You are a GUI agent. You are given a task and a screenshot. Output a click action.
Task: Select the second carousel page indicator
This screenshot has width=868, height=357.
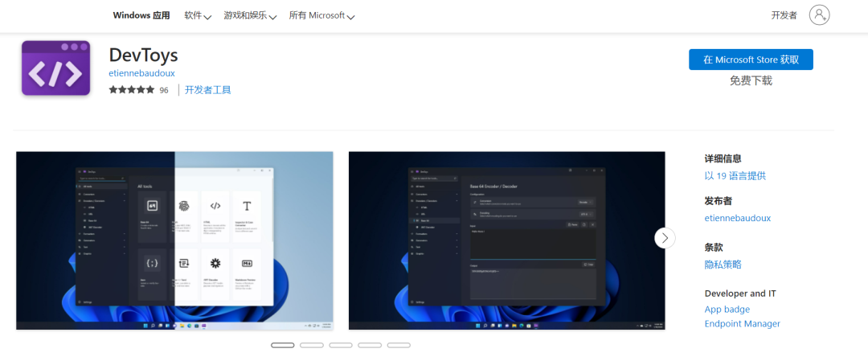click(312, 346)
